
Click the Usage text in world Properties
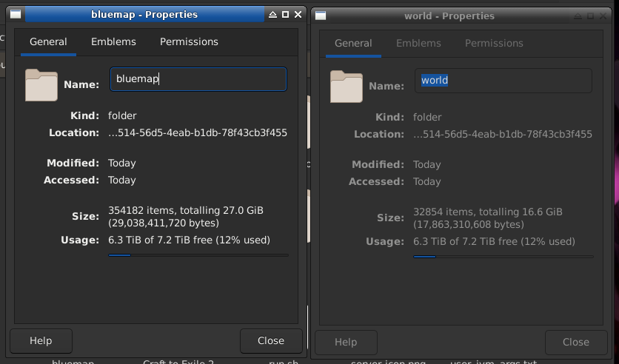pos(494,242)
